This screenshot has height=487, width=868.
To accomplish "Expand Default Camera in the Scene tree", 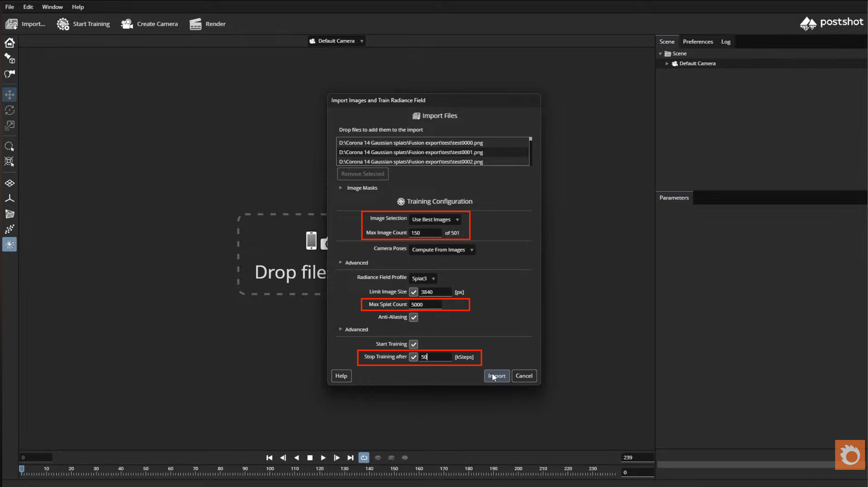I will (x=667, y=63).
